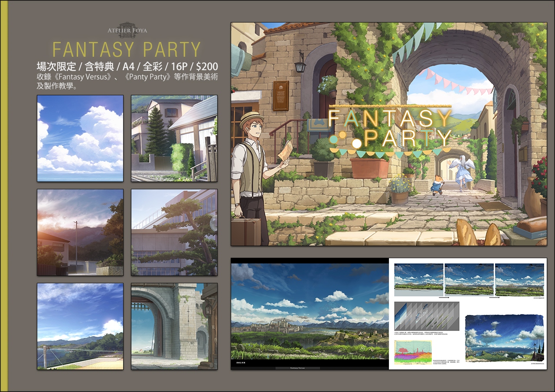The width and height of the screenshot is (555, 392).
Task: Click the FANTASY PARTY heading text
Action: click(x=127, y=50)
